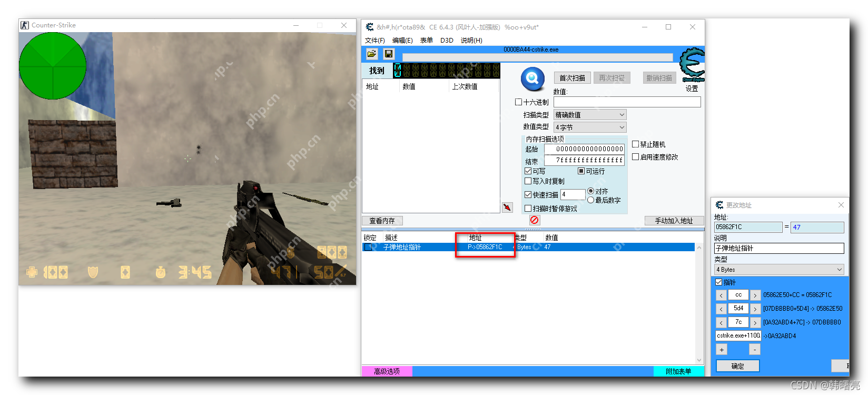Click the 起始 start address field

click(584, 149)
